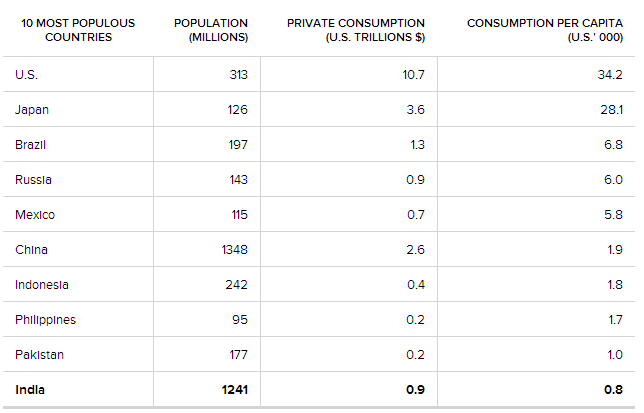
Task: Click the Japan country cell
Action: (32, 110)
